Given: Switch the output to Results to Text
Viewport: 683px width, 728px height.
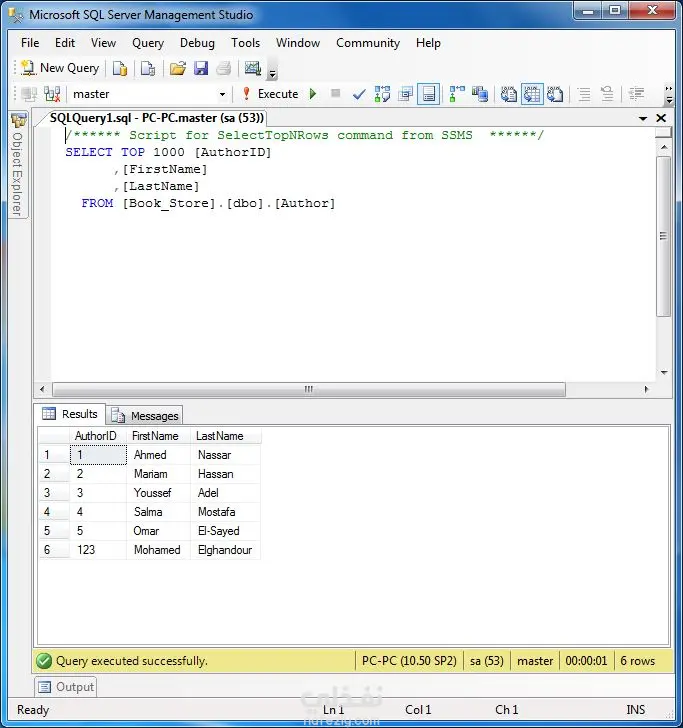Looking at the screenshot, I should [509, 94].
